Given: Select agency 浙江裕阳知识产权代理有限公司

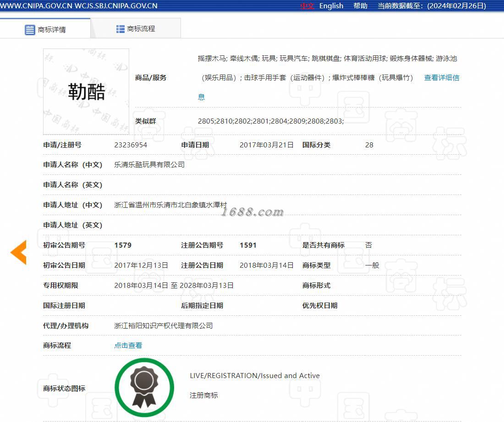Looking at the screenshot, I should pyautogui.click(x=164, y=325).
